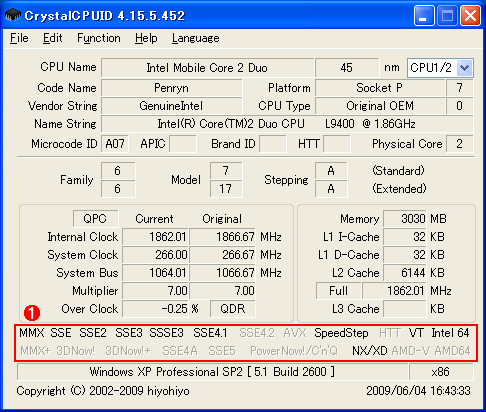
Task: Click the 'SSE2' feature label
Action: pyautogui.click(x=93, y=333)
